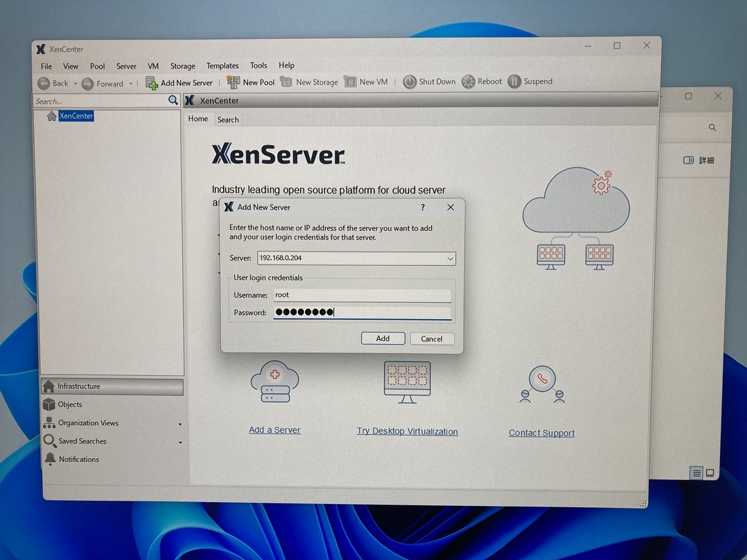Click the Back arrow icon in toolbar
Viewport: 747px width, 560px height.
[x=44, y=83]
